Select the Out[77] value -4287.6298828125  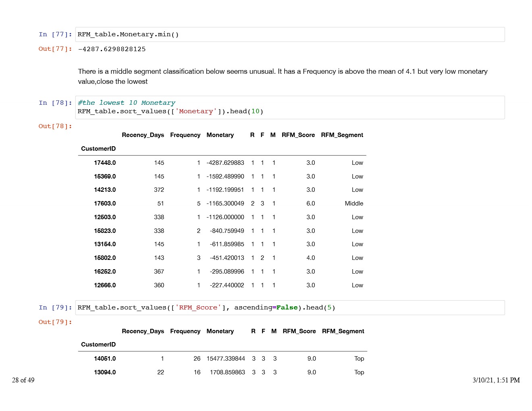(x=112, y=49)
